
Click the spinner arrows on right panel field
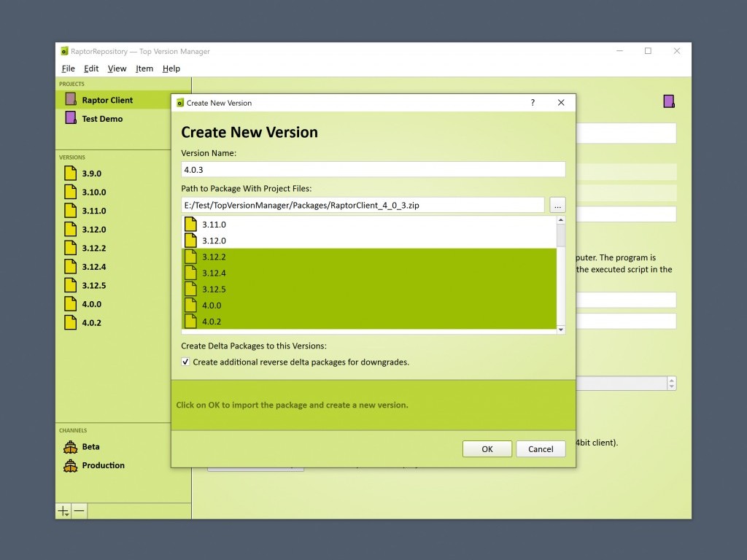pyautogui.click(x=670, y=383)
